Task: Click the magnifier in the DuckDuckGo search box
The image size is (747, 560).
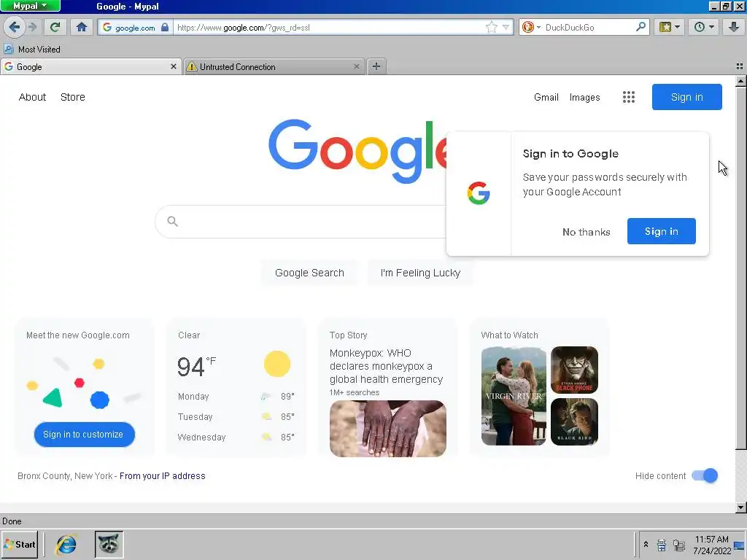Action: pyautogui.click(x=640, y=27)
